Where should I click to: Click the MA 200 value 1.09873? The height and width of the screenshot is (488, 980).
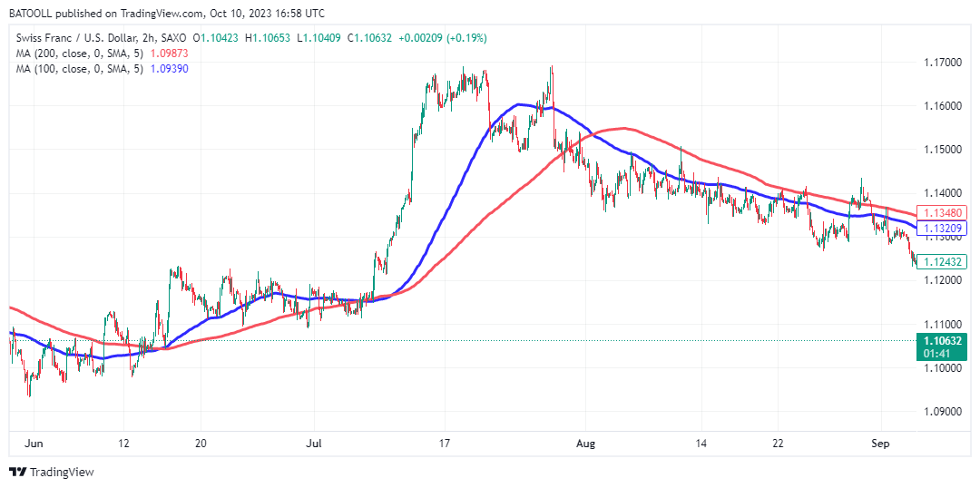(x=168, y=54)
